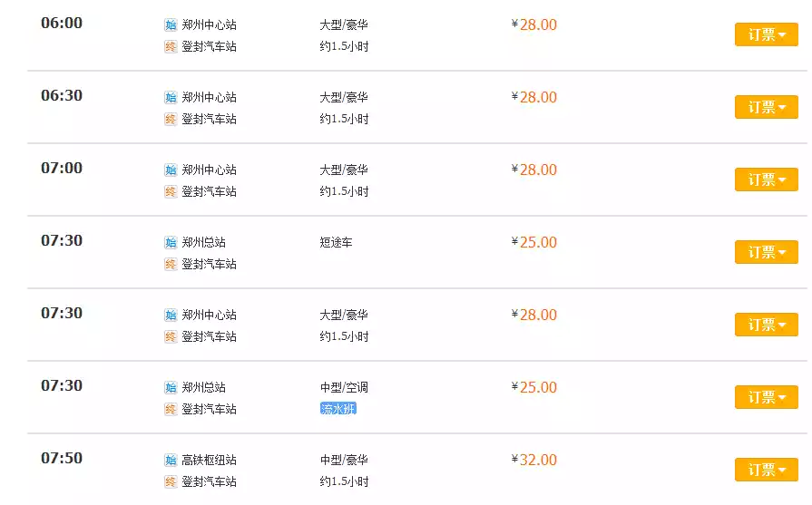Image resolution: width=812 pixels, height=505 pixels.
Task: Click the 始 start icon for 06:00 departure
Action: (x=171, y=24)
